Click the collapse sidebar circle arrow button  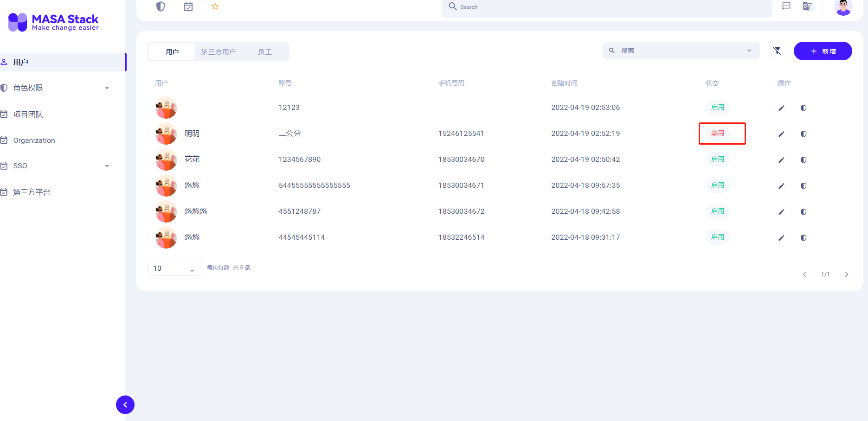pos(125,404)
